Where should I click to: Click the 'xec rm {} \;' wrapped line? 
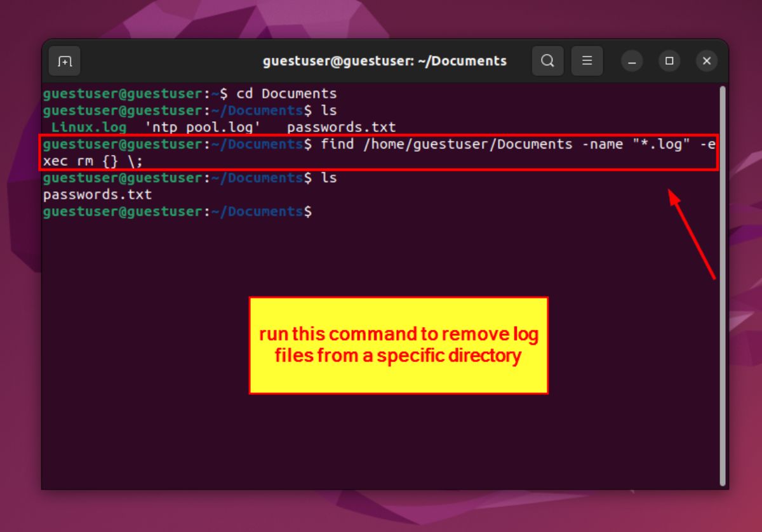tap(93, 161)
